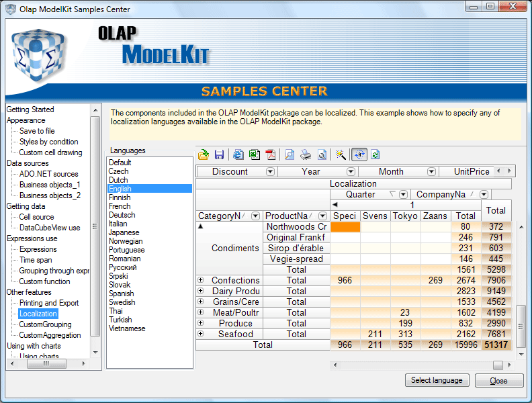Expand the Grains/Cere category row
The width and height of the screenshot is (532, 403).
[x=201, y=302]
